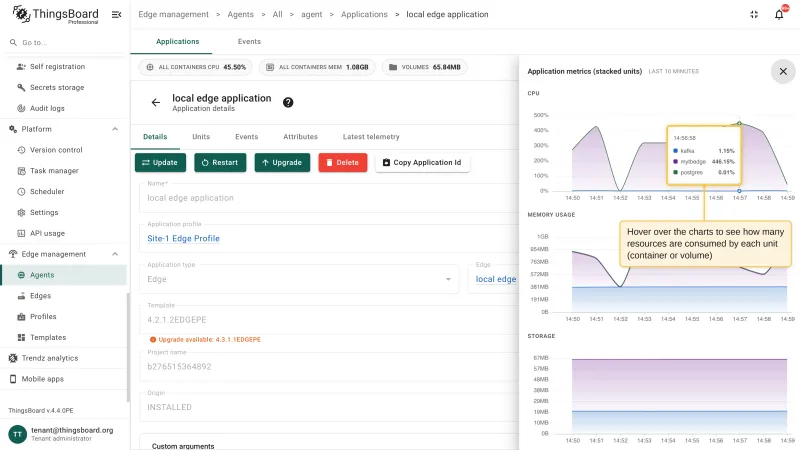Viewport: 800px width, 450px height.
Task: Collapse the Edge management section chevron
Action: point(115,254)
